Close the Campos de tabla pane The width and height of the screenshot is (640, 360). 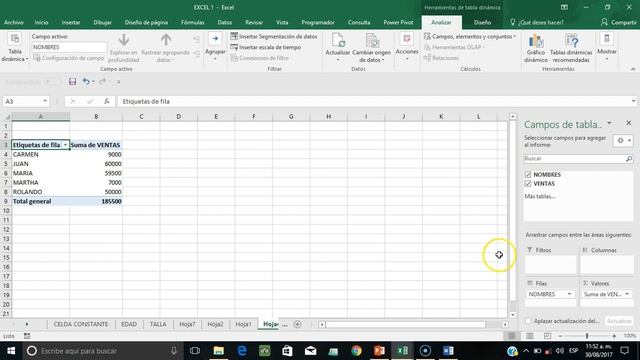[x=628, y=123]
